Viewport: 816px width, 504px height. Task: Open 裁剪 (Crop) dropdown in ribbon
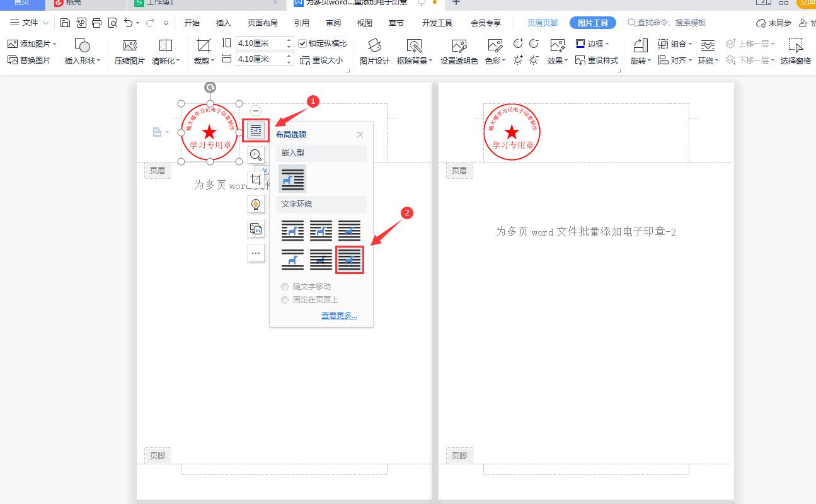(x=204, y=52)
